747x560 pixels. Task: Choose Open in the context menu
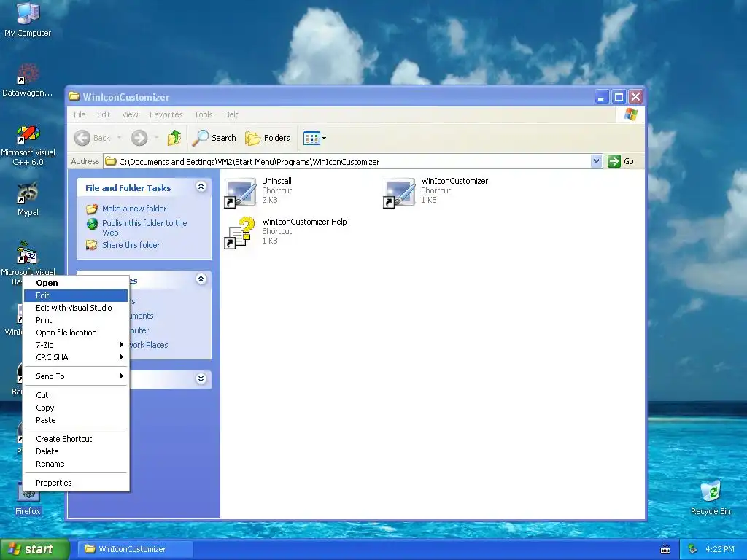pos(76,283)
